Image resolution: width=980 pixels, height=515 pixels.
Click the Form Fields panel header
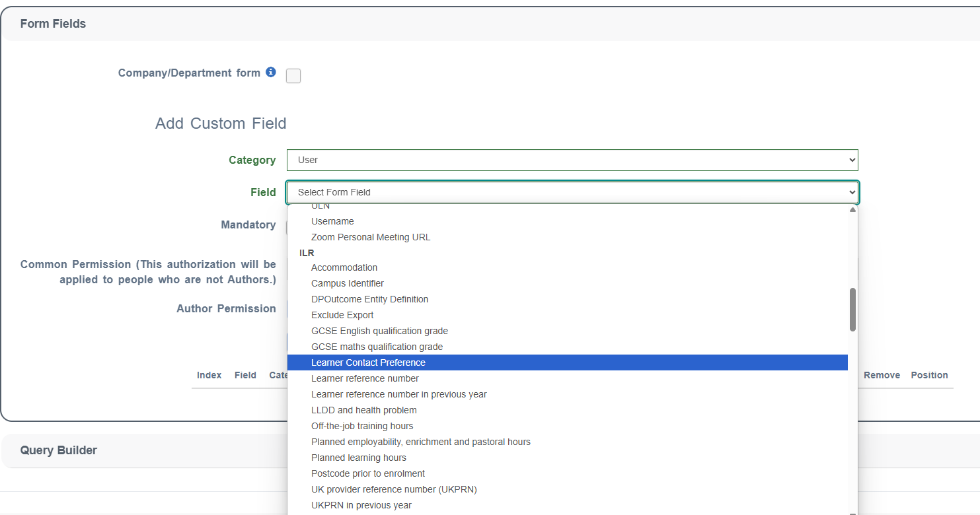(x=490, y=24)
